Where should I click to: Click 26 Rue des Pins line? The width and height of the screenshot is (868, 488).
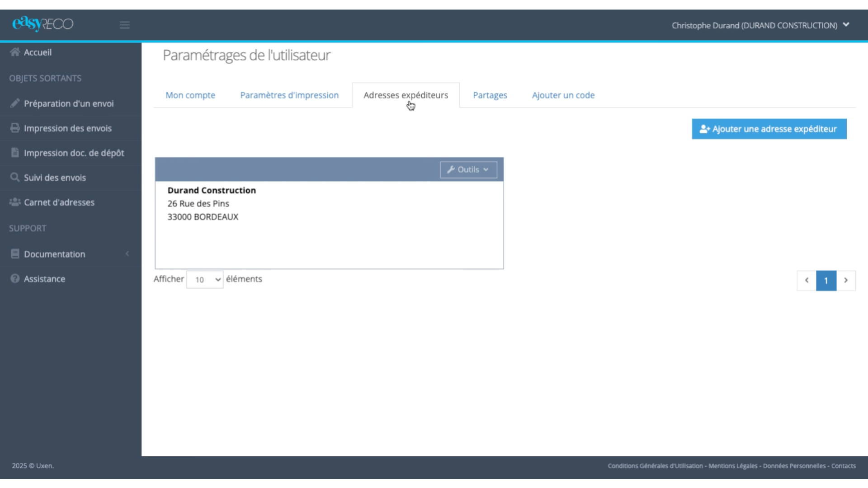coord(198,203)
